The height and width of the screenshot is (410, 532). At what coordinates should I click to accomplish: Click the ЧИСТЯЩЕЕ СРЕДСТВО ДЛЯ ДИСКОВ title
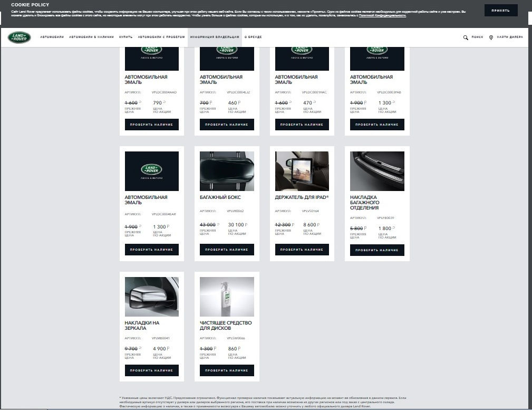point(226,326)
